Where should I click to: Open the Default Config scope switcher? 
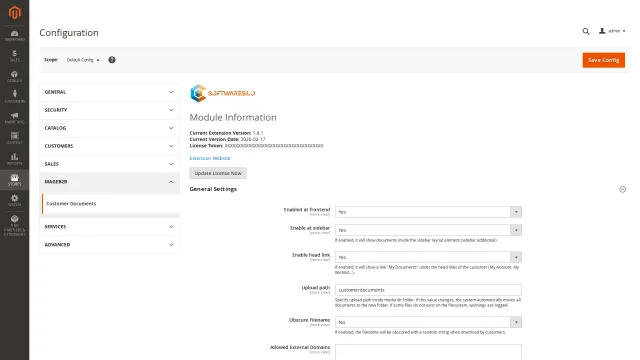coord(83,60)
